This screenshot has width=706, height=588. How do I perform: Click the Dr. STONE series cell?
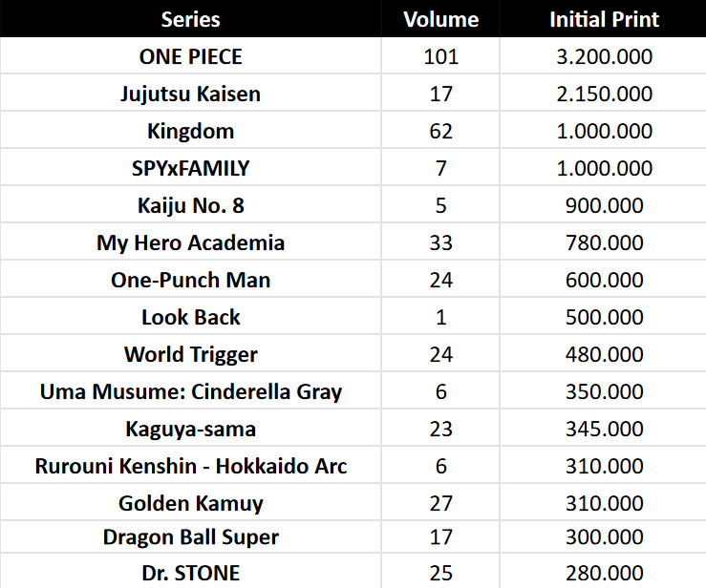pyautogui.click(x=191, y=573)
